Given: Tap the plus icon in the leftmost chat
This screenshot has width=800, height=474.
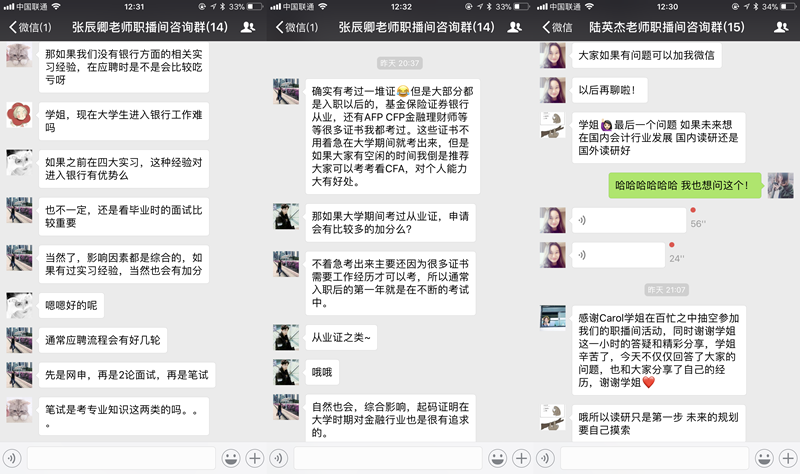Looking at the screenshot, I should pyautogui.click(x=254, y=458).
